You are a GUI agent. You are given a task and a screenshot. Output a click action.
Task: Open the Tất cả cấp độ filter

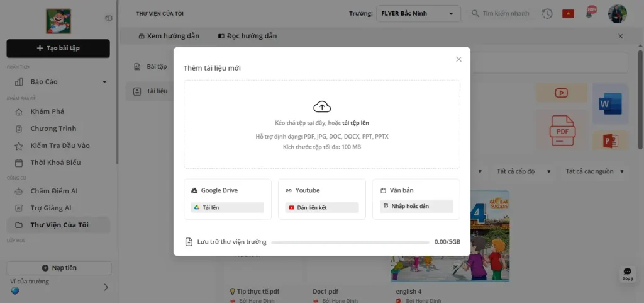[524, 171]
